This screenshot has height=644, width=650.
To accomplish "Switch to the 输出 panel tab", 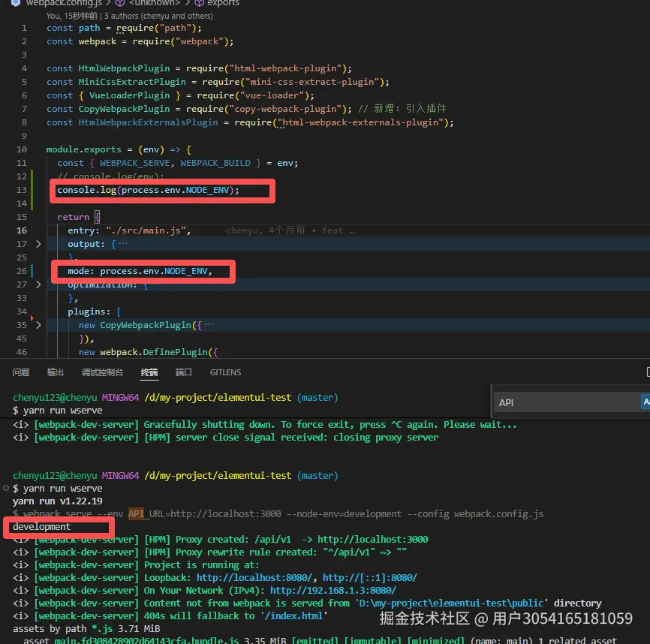I will [55, 372].
